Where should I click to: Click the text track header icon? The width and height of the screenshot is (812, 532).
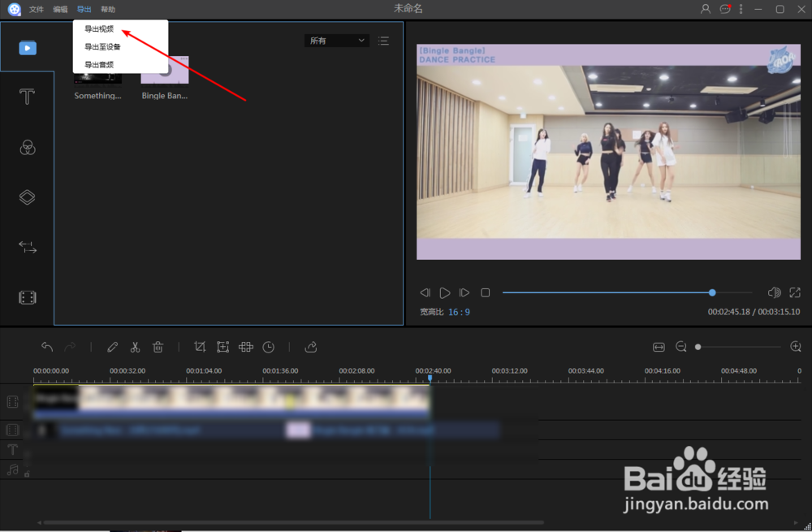12,449
